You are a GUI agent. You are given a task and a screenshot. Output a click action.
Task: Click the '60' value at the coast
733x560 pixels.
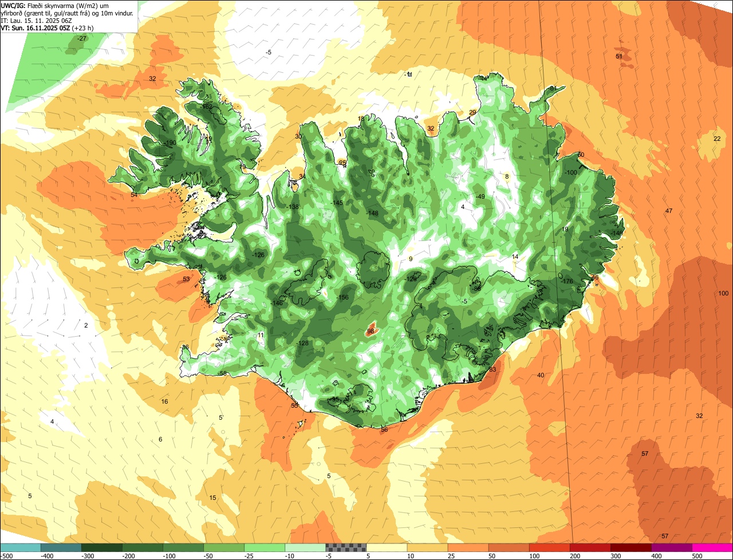(581, 155)
